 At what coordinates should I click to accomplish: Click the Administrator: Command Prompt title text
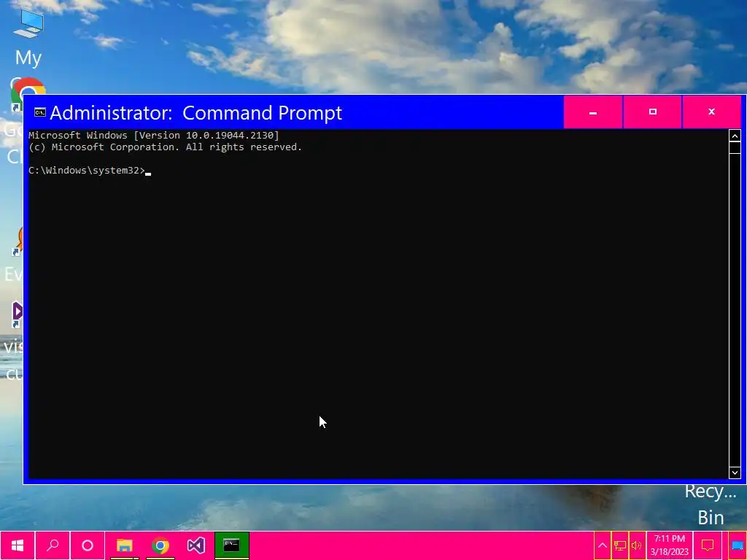click(196, 113)
